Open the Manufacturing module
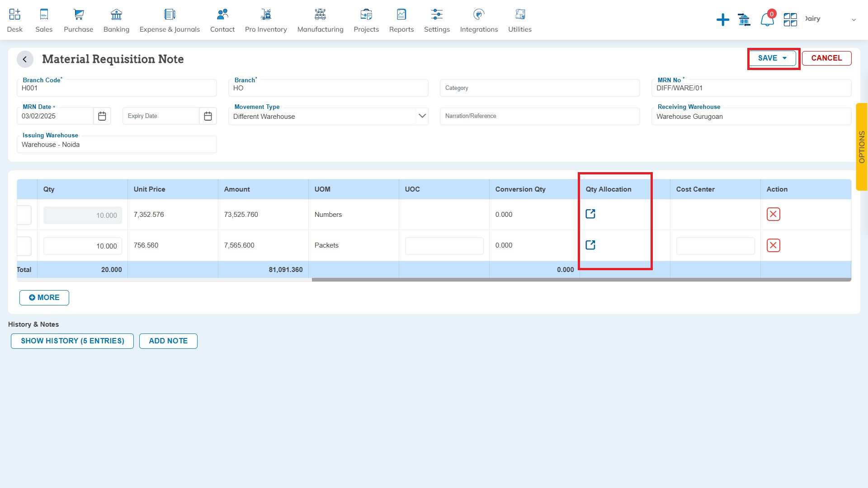Image resolution: width=868 pixels, height=488 pixels. point(320,20)
